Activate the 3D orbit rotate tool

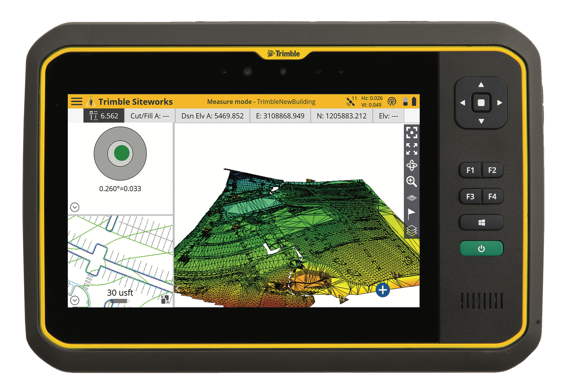412,165
